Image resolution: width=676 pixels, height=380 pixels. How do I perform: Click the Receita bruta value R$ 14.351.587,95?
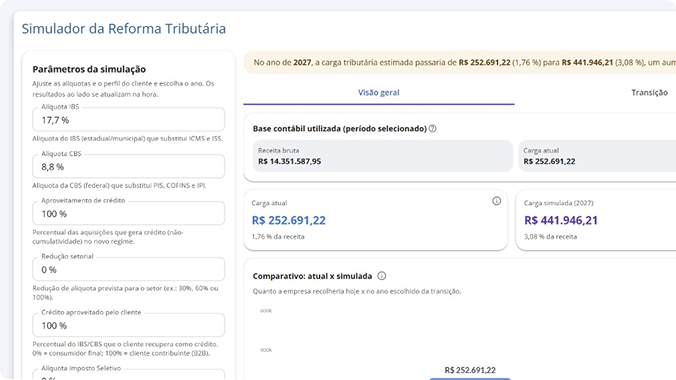click(289, 161)
